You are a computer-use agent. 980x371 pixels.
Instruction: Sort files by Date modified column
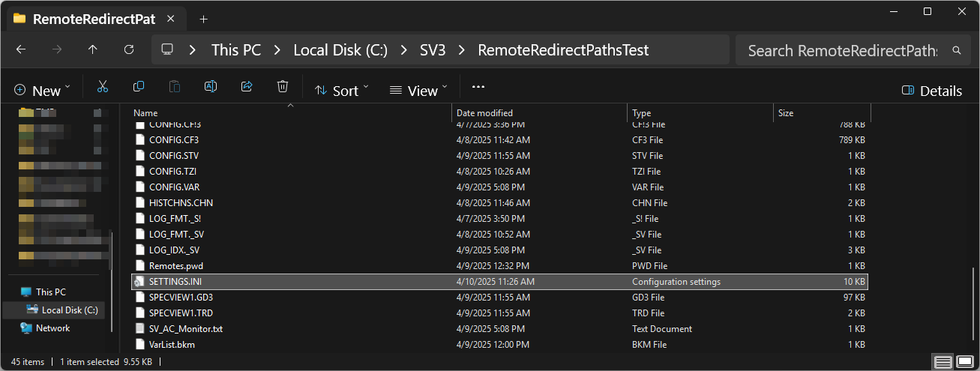click(484, 113)
